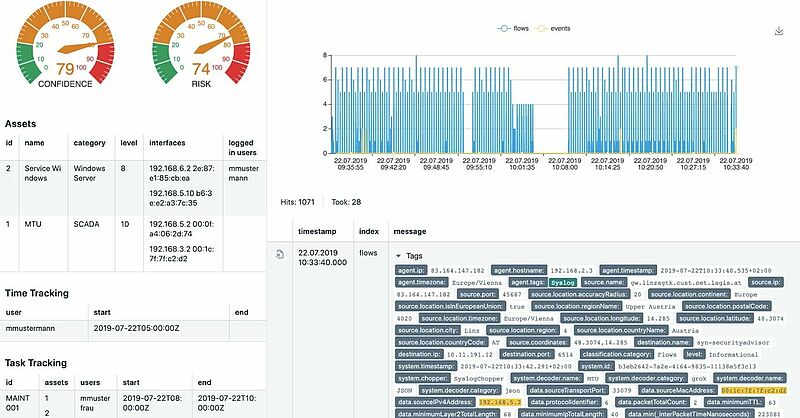The width and height of the screenshot is (800, 418).
Task: Select the mmustermann row in Time Tracking
Action: point(133,328)
